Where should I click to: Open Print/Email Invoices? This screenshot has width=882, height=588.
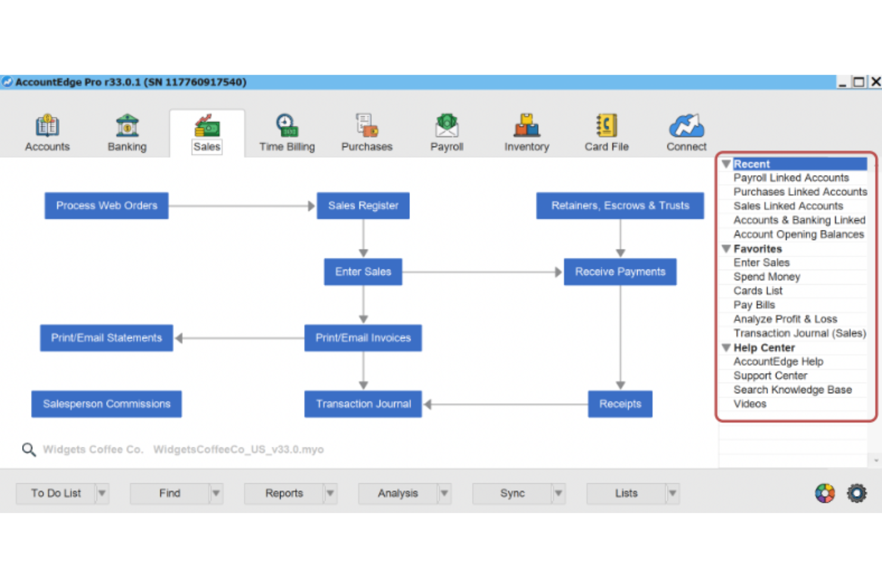click(x=363, y=338)
